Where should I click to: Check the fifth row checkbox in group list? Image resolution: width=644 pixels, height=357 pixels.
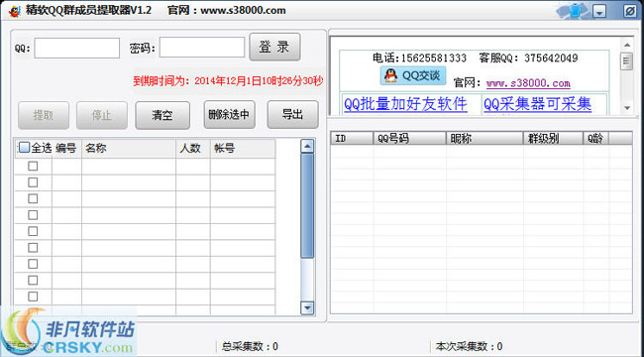coord(33,232)
